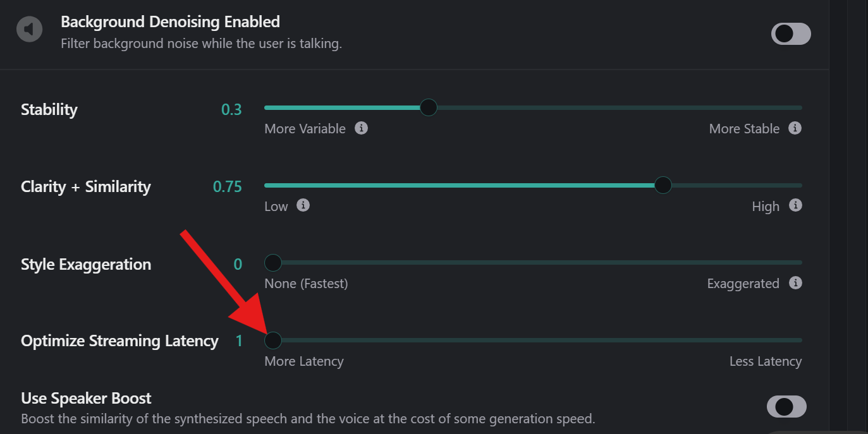Click the Use Speaker Boost heading
This screenshot has height=434, width=868.
(x=86, y=399)
